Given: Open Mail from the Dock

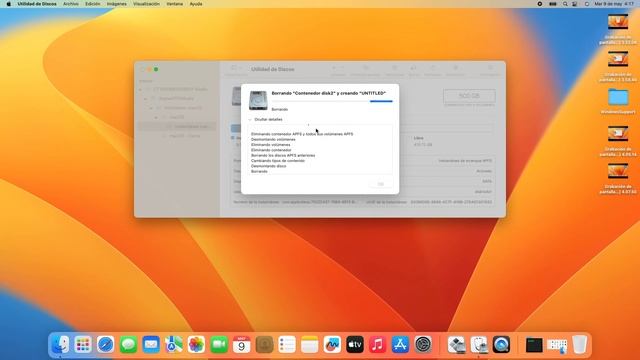Looking at the screenshot, I should [151, 344].
